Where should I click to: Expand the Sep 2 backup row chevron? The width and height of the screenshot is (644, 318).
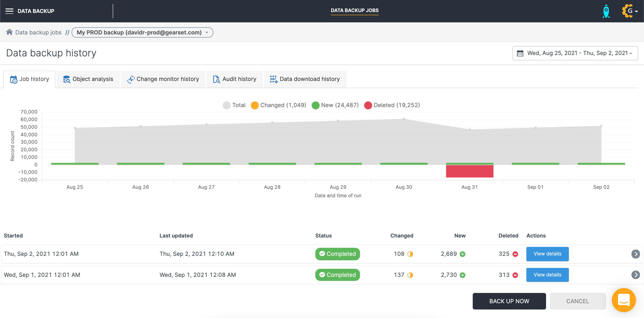click(x=635, y=254)
